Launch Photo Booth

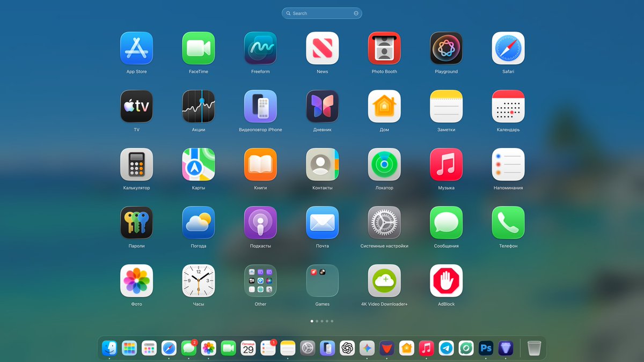[384, 48]
